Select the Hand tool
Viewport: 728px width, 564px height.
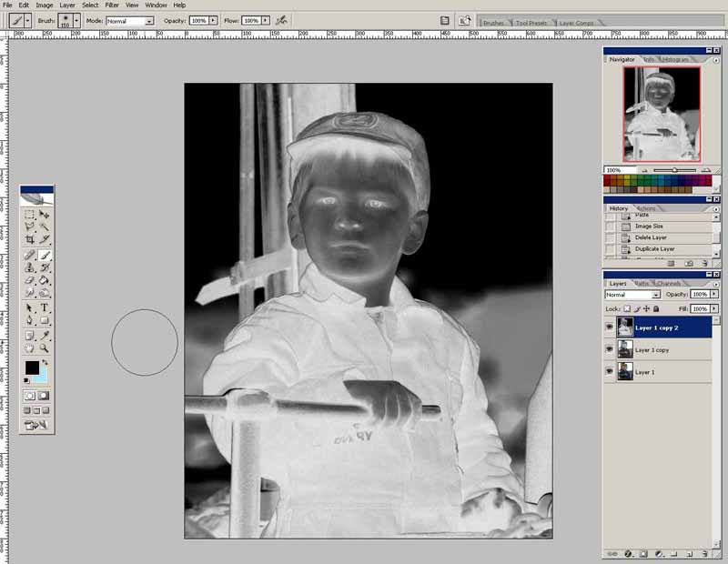(30, 347)
